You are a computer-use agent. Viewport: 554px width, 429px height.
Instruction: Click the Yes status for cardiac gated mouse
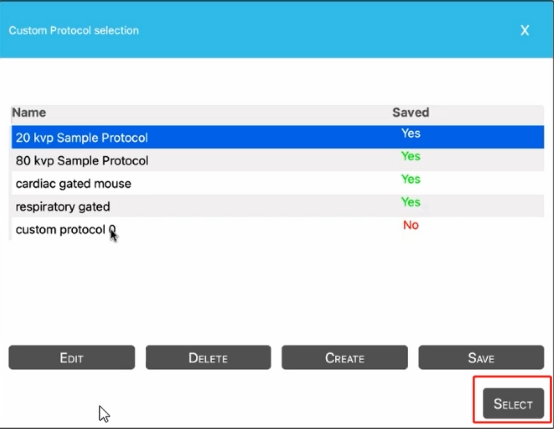411,179
